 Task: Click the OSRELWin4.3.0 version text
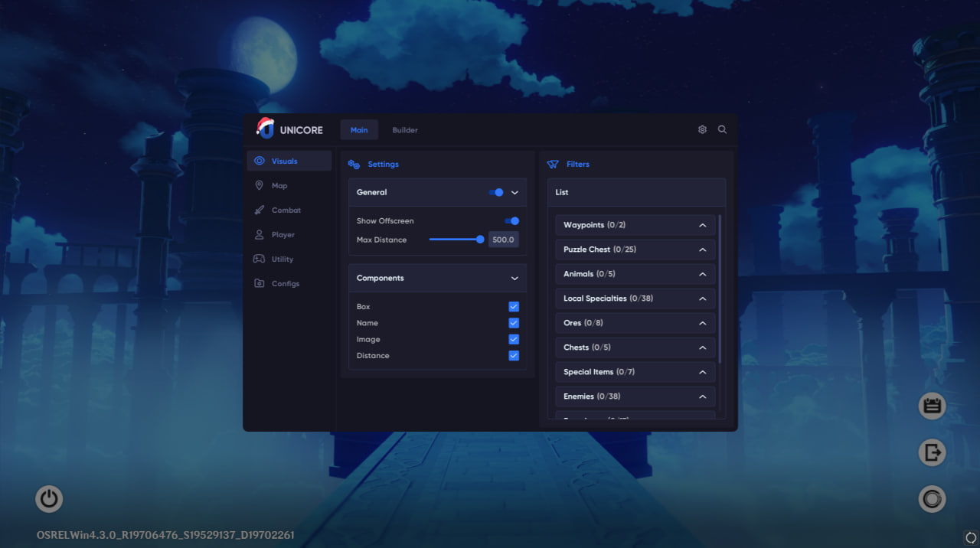click(165, 535)
